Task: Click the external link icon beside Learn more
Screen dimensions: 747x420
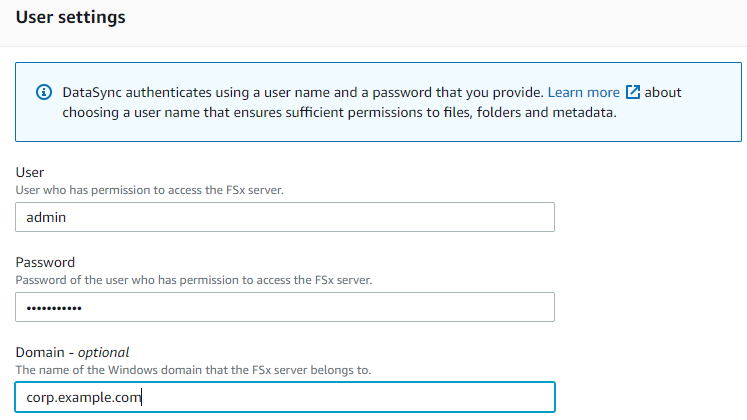Action: pyautogui.click(x=632, y=91)
